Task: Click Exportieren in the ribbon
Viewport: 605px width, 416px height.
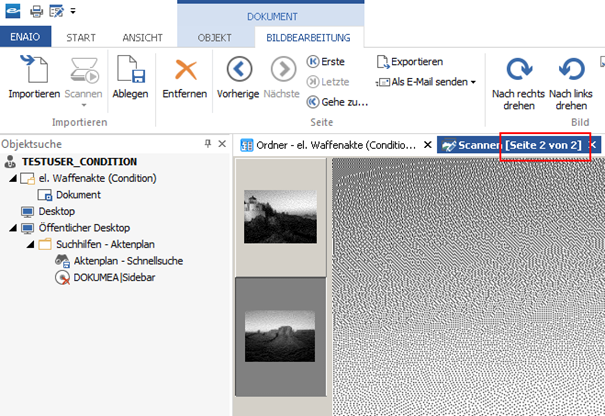Action: [x=410, y=62]
